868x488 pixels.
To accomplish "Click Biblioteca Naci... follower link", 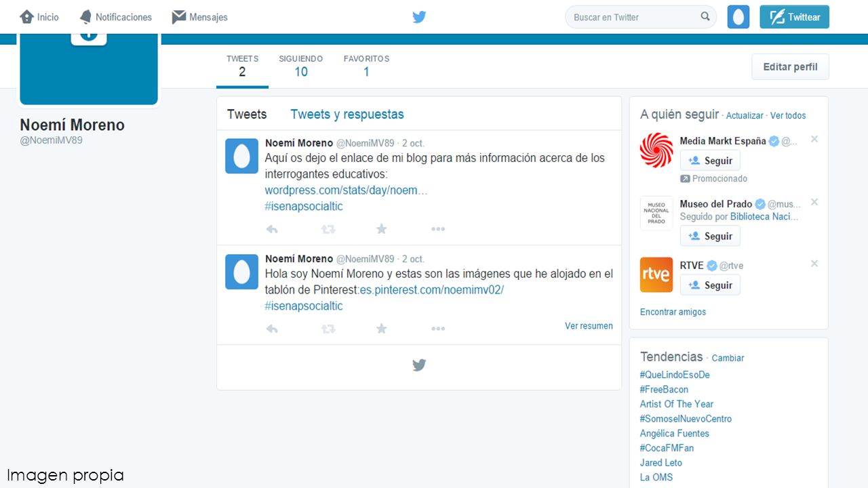I will pyautogui.click(x=764, y=217).
